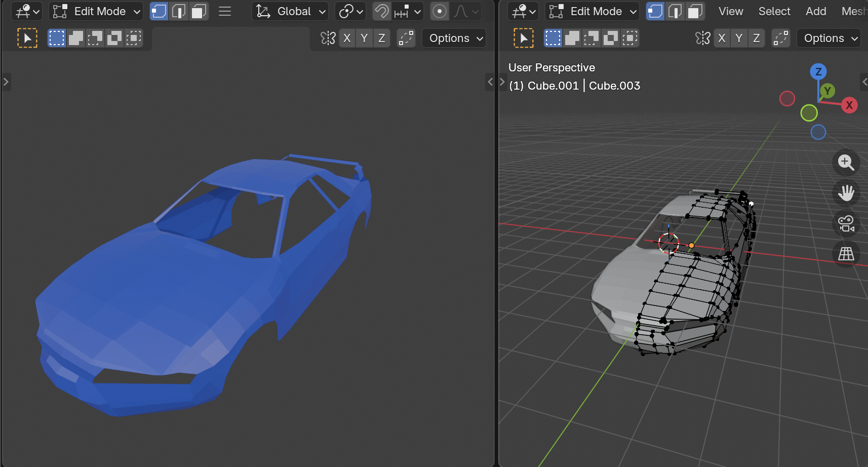Choose 'extend selection' mode in right viewport

coord(572,38)
